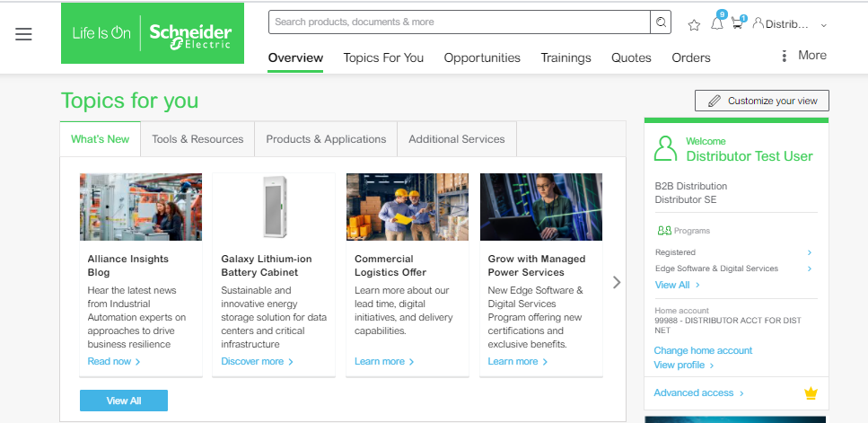Click the 99988 - DISTRIBUTOR ACCT text
Screen dimensions: 868x423
point(727,325)
